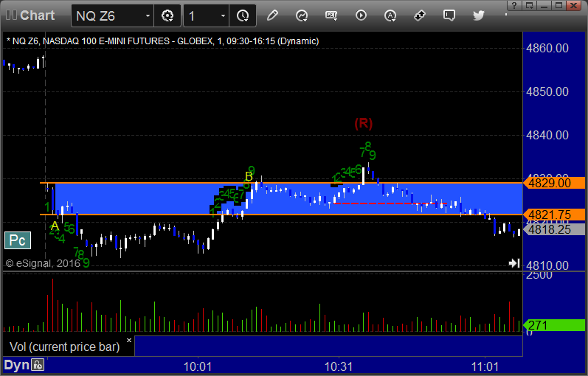The height and width of the screenshot is (376, 588).
Task: Click the 10:01 time axis label
Action: pos(198,366)
